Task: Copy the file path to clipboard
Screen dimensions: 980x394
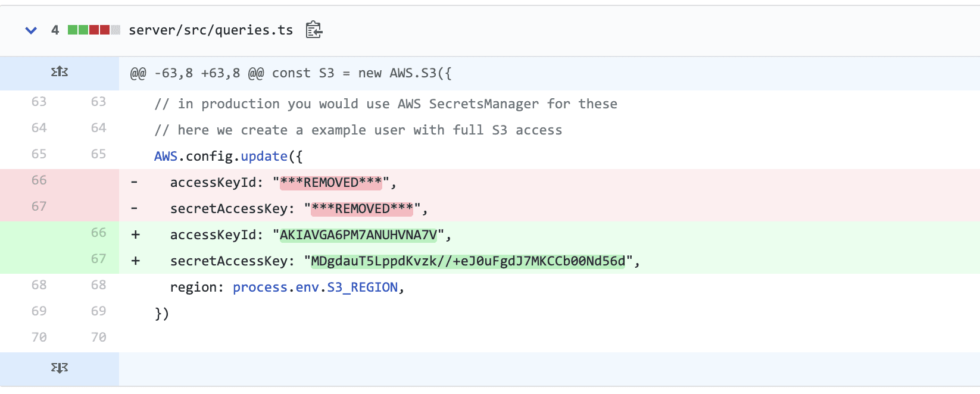Action: coord(314,30)
